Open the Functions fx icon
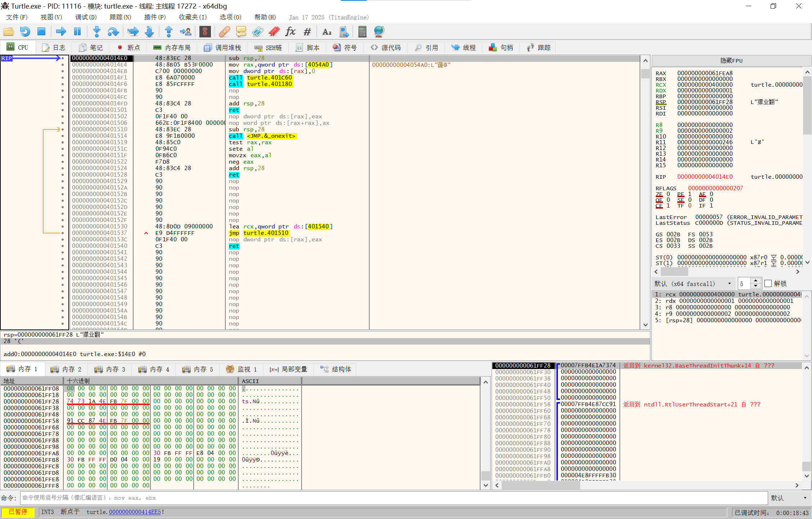The width and height of the screenshot is (812, 519). [x=290, y=32]
